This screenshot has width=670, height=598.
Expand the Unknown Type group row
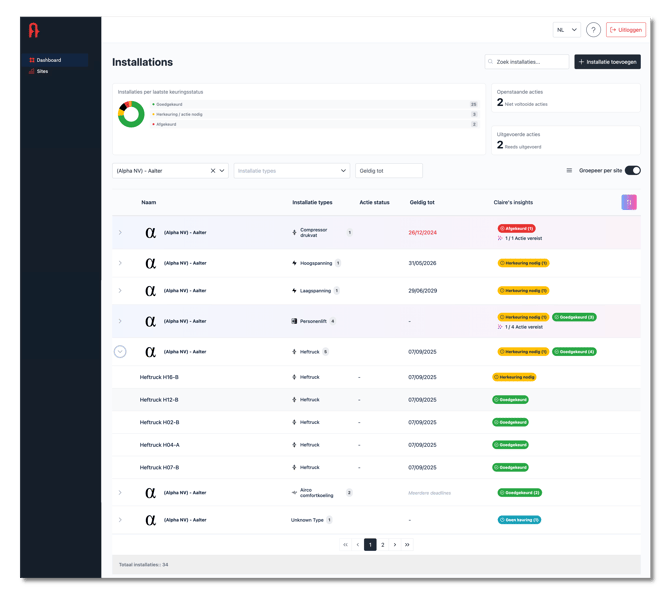(120, 520)
